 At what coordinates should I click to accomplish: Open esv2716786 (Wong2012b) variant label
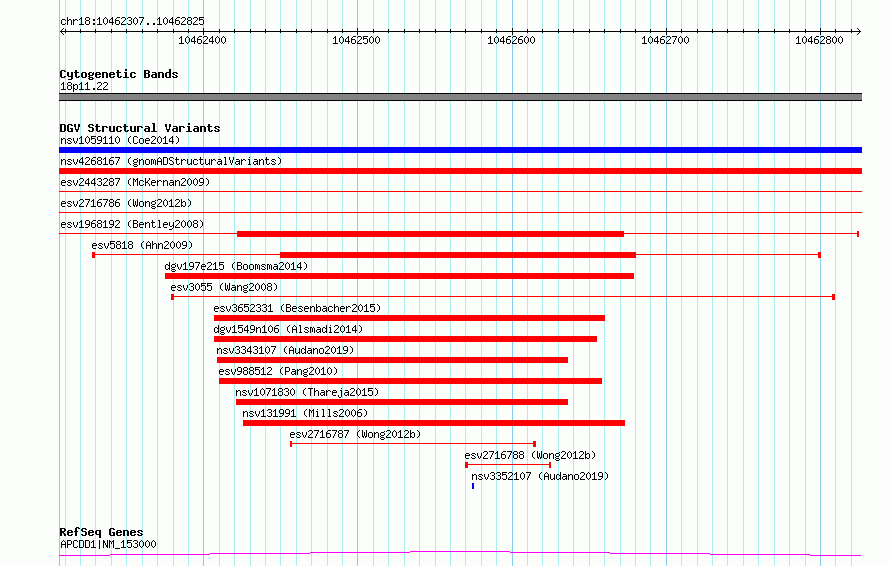click(126, 203)
